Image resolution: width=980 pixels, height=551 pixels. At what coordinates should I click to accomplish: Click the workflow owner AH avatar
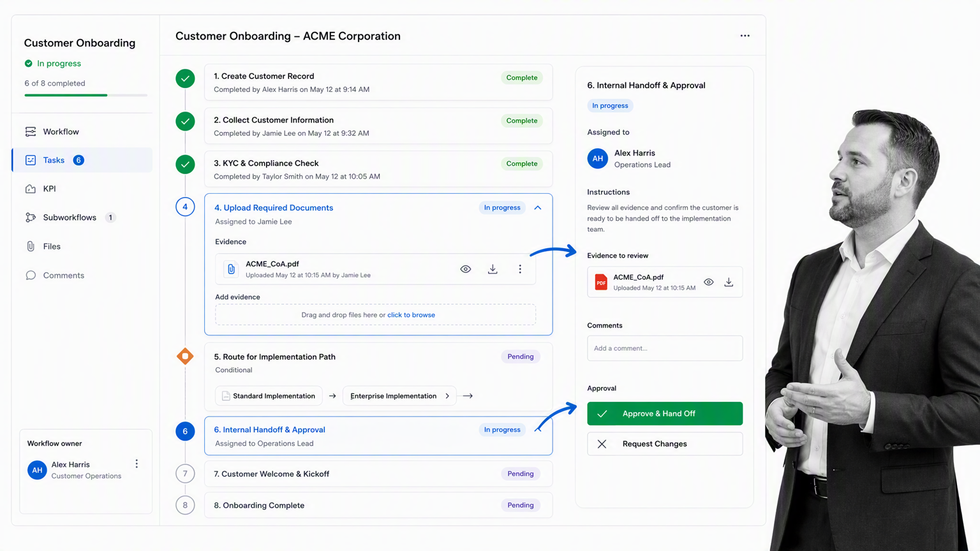pyautogui.click(x=37, y=470)
